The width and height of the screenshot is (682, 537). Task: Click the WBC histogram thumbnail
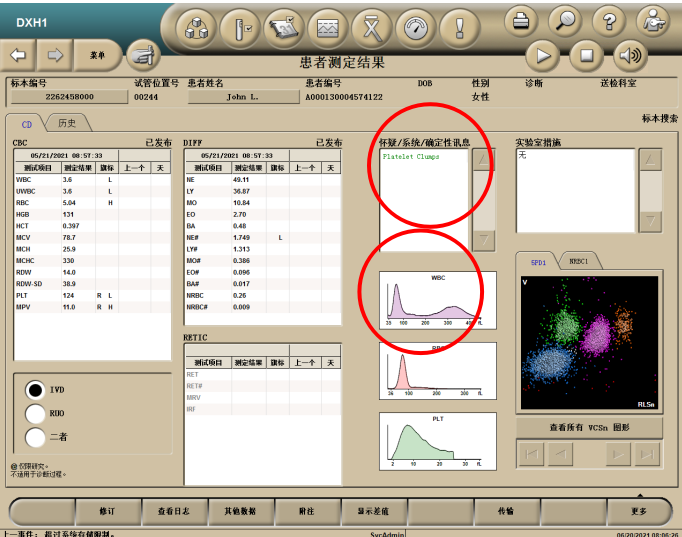438,300
